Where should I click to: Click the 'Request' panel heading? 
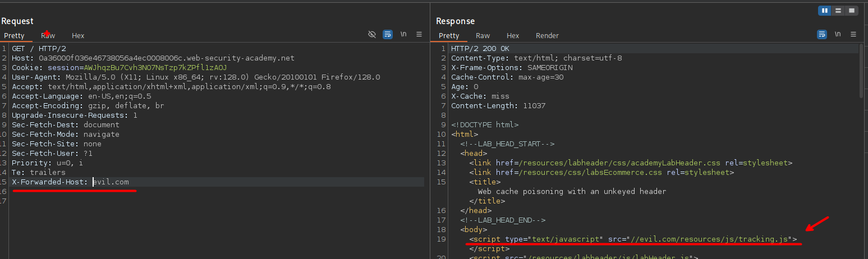(17, 21)
